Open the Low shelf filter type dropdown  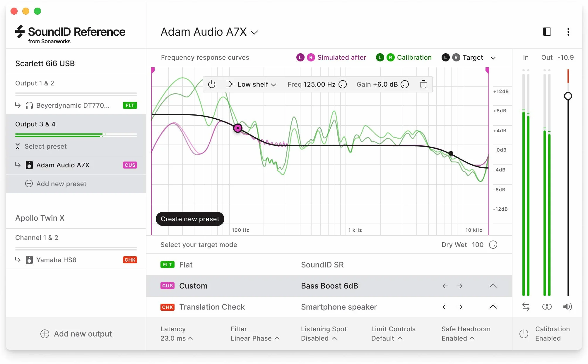point(251,84)
